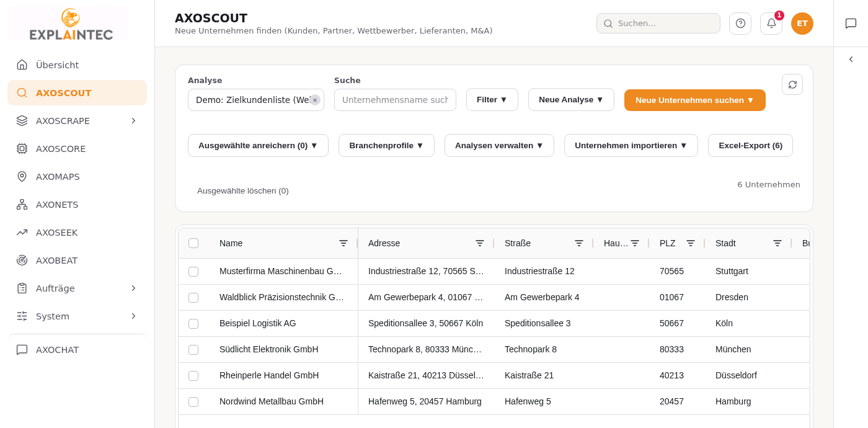Collapse the right side panel arrow

(x=851, y=60)
